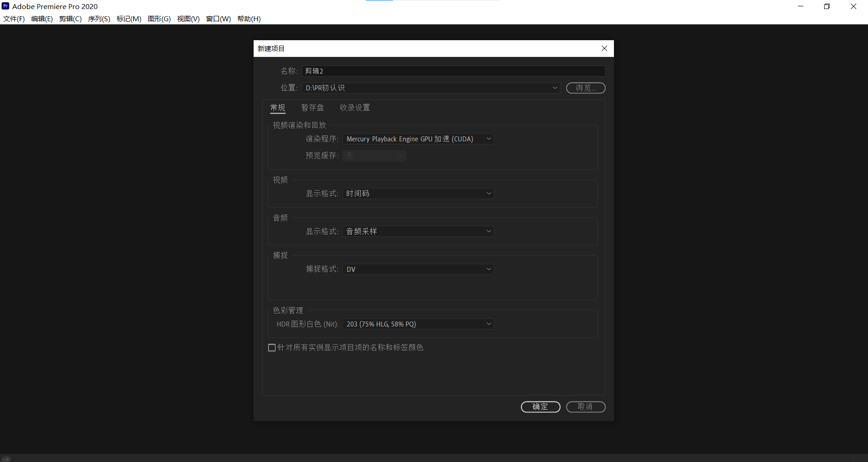Enable 针对所有实例显示项目项的名称和标签颜色 checkbox
Screen dimensions: 868x462
[272, 348]
